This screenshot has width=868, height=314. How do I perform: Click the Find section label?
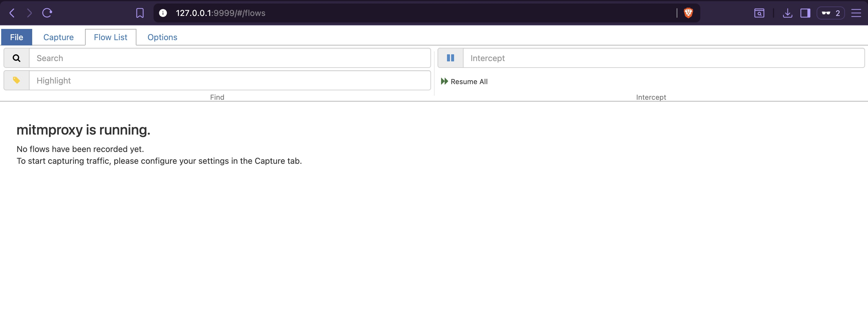217,97
